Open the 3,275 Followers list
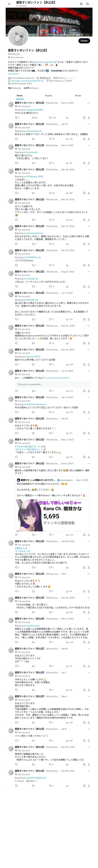98x868 pixels. [31, 88]
